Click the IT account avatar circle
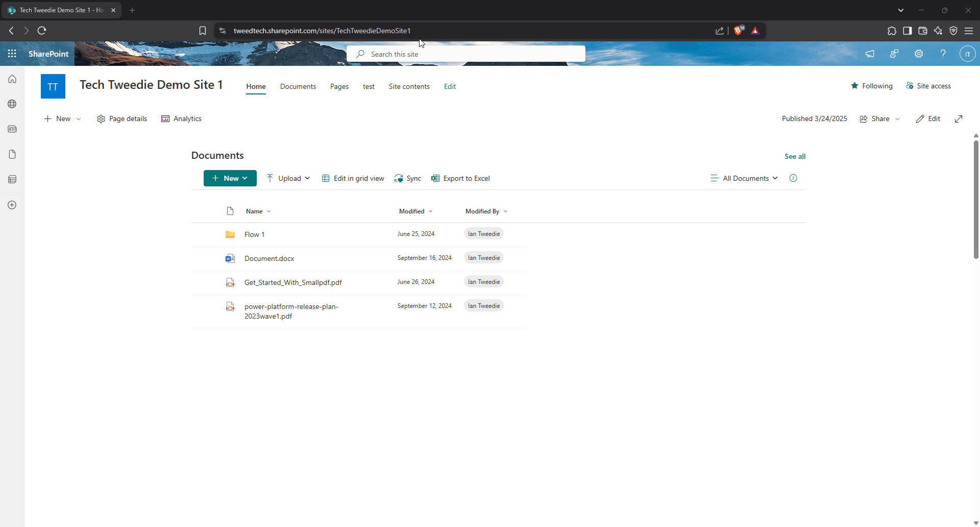The image size is (980, 527). [x=968, y=54]
